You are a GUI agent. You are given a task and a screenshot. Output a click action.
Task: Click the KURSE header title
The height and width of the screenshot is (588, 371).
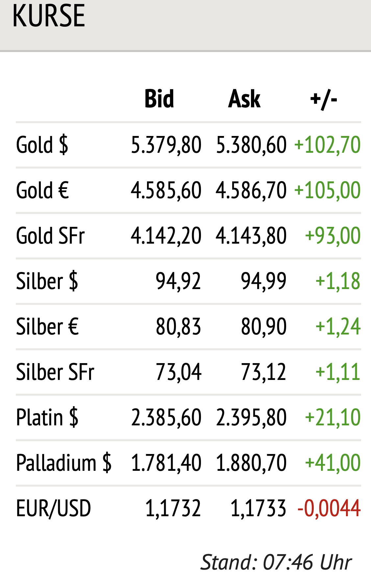[x=49, y=16]
